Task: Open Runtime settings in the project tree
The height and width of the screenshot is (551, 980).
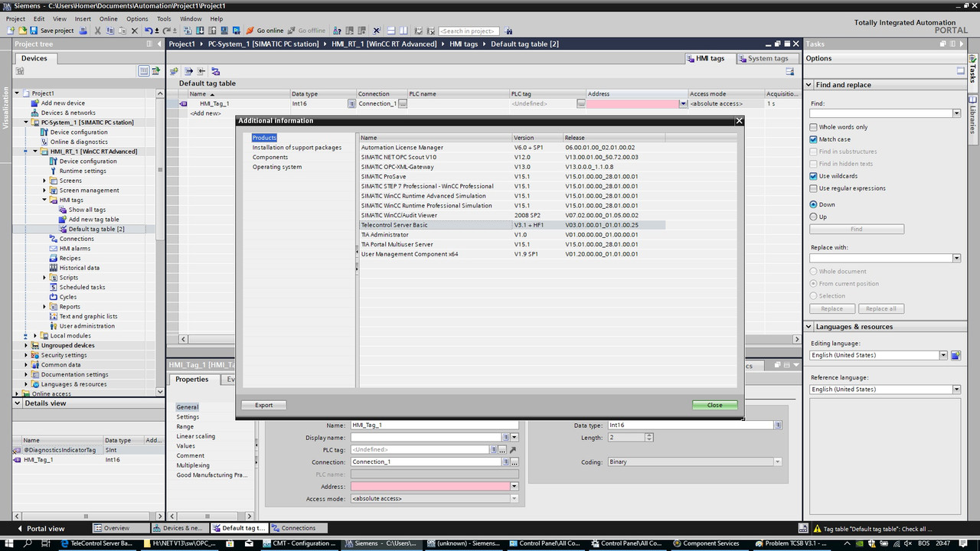Action: pos(83,171)
